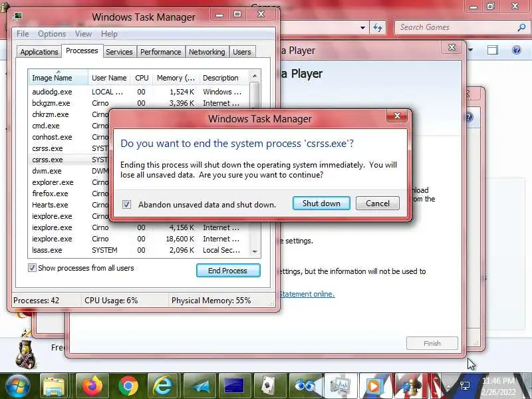Click the refresh arrows button near address bar
Screen dimensions: 532x399
[378, 27]
